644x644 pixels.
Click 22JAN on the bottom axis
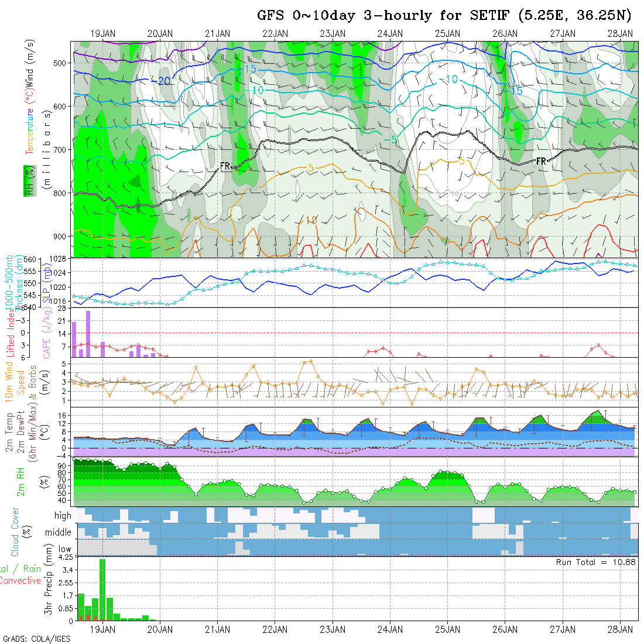275,629
